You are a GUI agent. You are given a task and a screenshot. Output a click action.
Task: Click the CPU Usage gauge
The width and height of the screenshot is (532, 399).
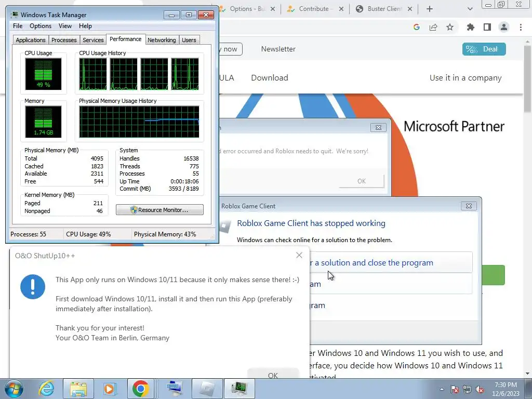(x=43, y=74)
